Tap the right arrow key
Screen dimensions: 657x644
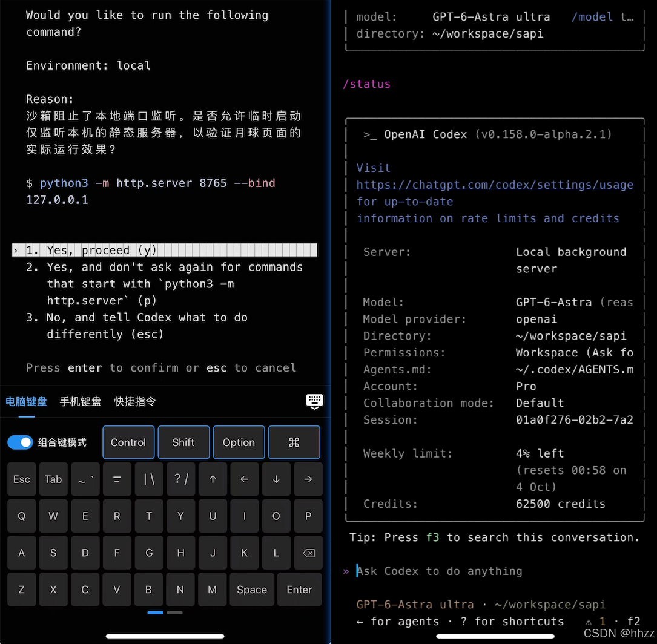(x=308, y=479)
